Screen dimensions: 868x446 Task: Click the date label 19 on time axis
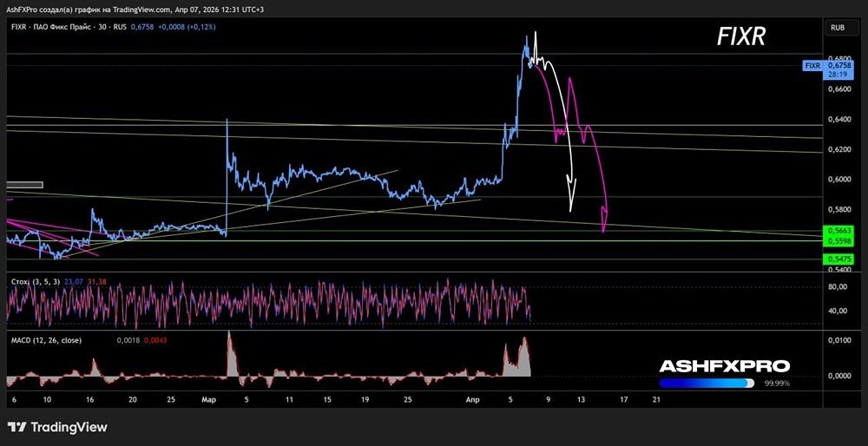coord(365,398)
